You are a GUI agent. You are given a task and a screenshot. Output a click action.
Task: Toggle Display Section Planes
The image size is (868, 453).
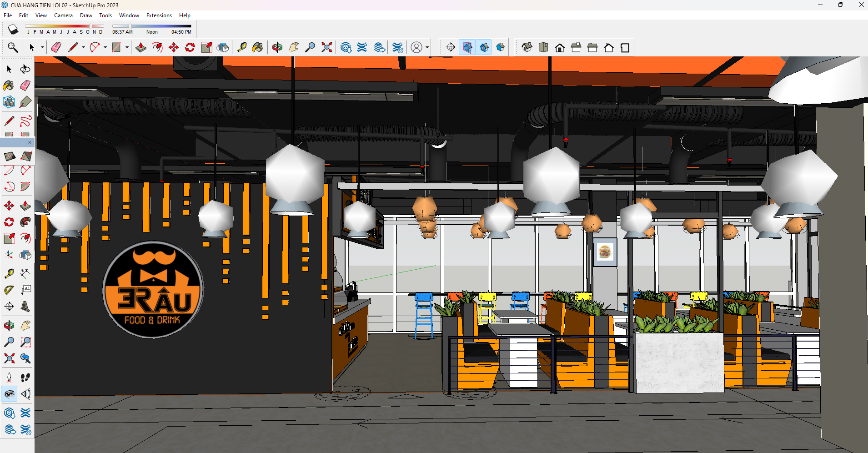pyautogui.click(x=467, y=47)
